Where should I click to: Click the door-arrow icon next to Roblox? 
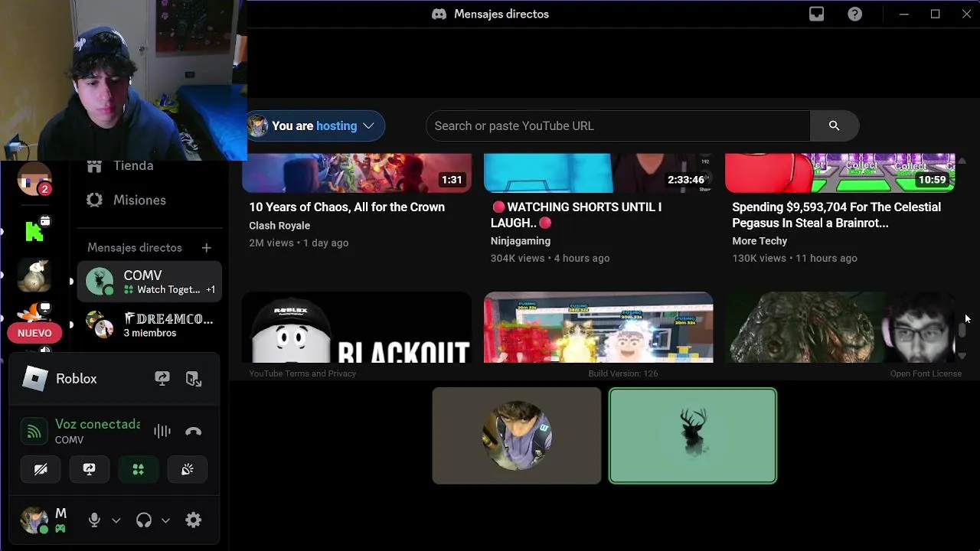tap(193, 379)
